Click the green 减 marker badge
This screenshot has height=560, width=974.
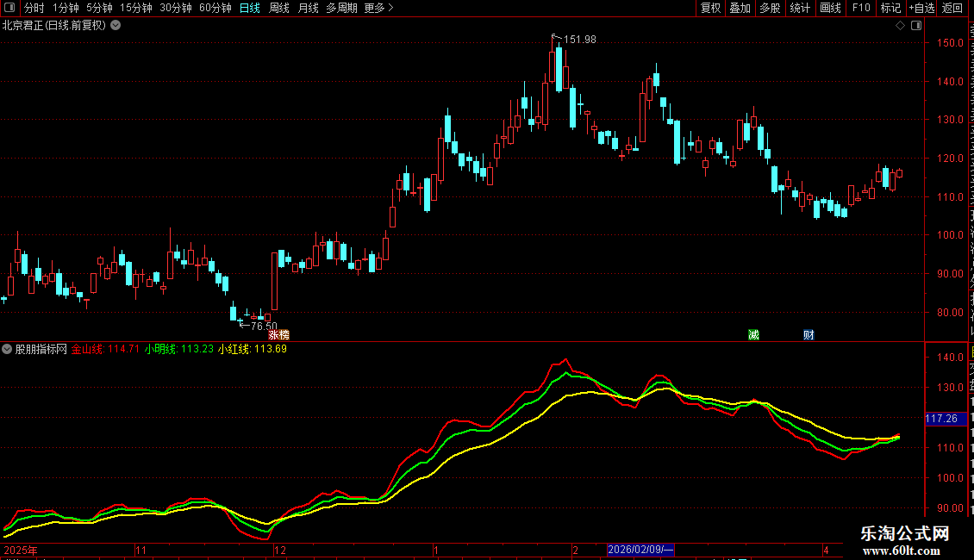click(753, 334)
